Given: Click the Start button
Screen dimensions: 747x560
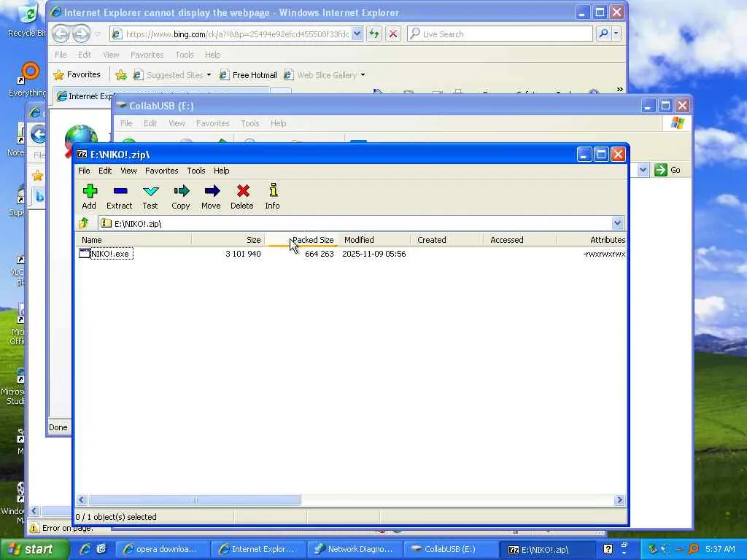Looking at the screenshot, I should click(34, 549).
